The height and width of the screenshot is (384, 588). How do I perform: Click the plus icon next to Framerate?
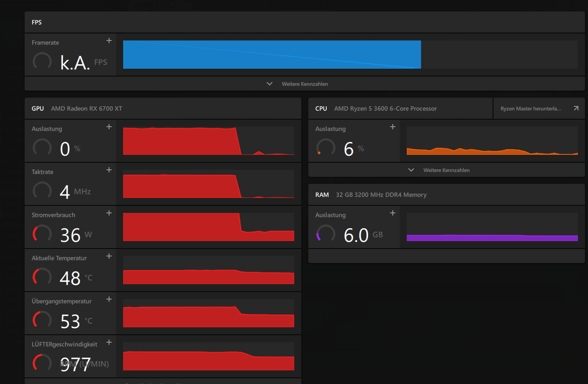pyautogui.click(x=109, y=41)
